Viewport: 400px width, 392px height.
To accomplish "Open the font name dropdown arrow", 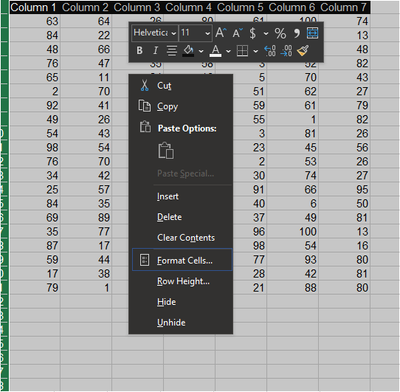I will [x=174, y=33].
